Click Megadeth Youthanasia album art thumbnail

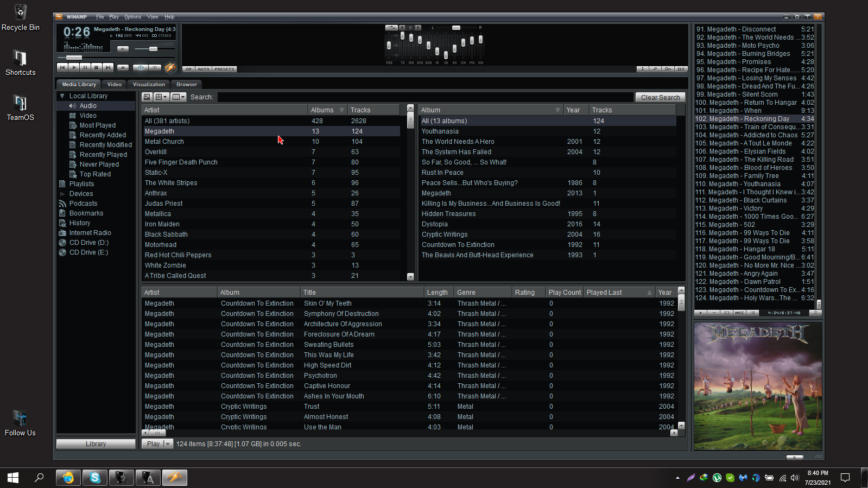[x=758, y=386]
